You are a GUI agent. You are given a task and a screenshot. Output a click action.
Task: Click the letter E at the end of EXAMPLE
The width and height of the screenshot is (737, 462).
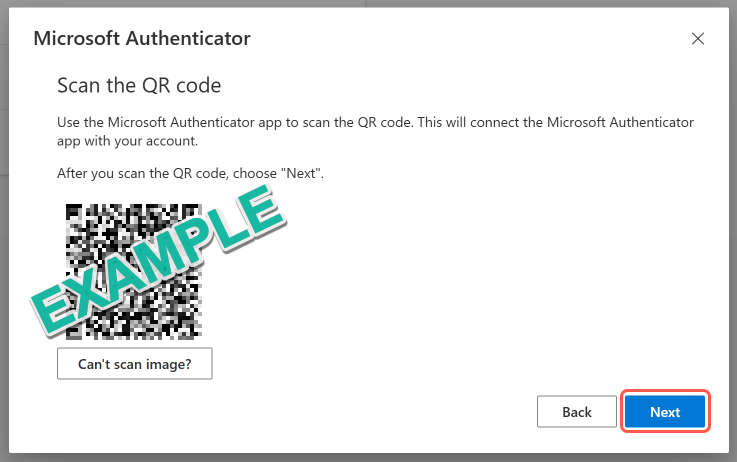click(x=259, y=209)
